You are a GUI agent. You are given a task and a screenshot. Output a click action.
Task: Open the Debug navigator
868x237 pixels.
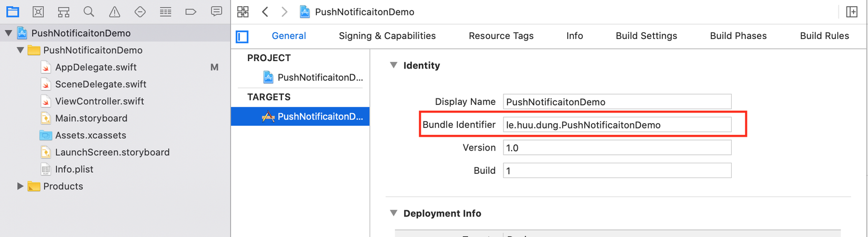[165, 12]
